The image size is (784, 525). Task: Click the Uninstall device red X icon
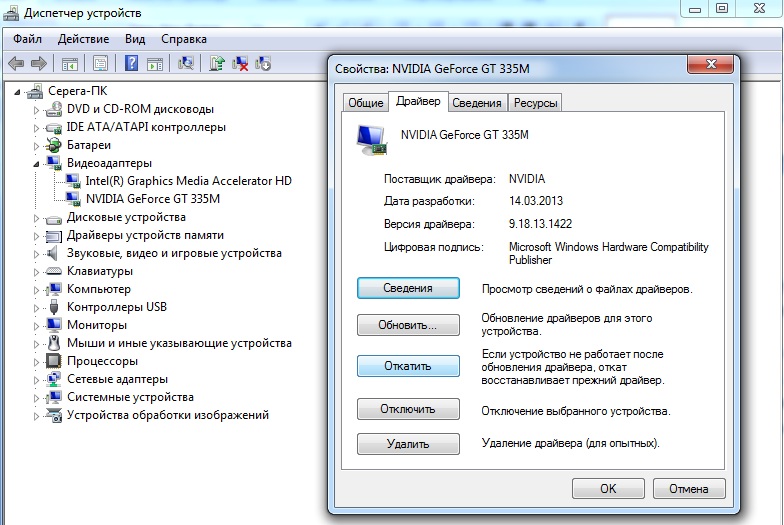click(x=240, y=64)
